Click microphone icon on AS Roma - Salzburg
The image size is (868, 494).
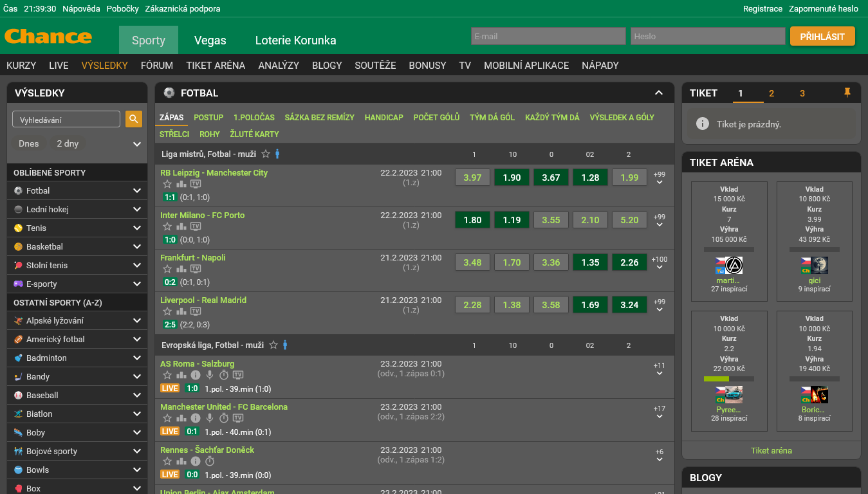point(210,375)
